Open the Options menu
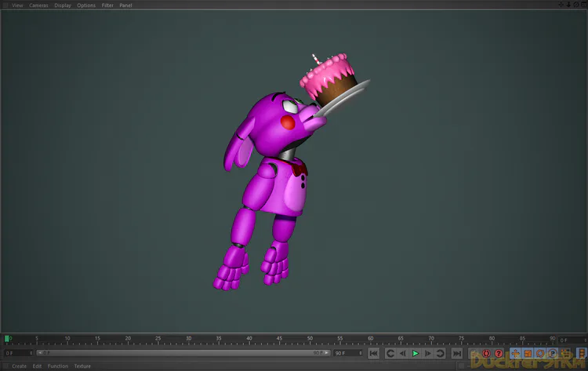588x371 pixels. (86, 5)
